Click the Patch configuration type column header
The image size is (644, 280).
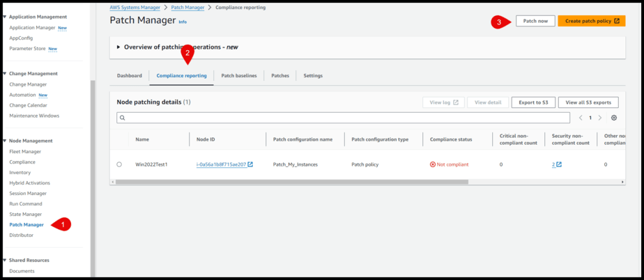(380, 139)
